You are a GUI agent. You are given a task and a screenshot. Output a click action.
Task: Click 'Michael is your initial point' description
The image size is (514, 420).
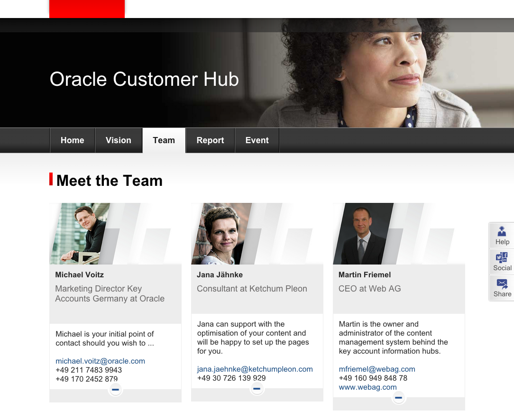[105, 339]
